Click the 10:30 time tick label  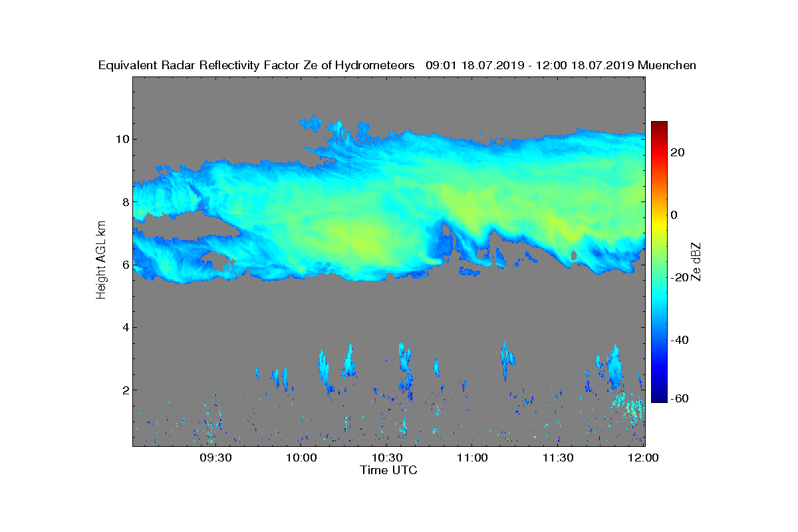[387, 458]
